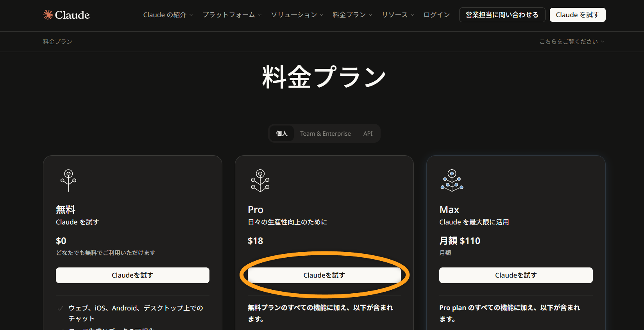Click the Claude starburst logo icon
The image size is (644, 330).
[x=48, y=15]
